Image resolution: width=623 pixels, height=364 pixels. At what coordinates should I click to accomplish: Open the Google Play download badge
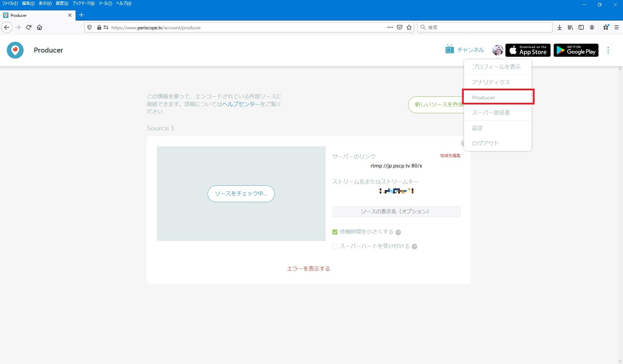point(576,50)
